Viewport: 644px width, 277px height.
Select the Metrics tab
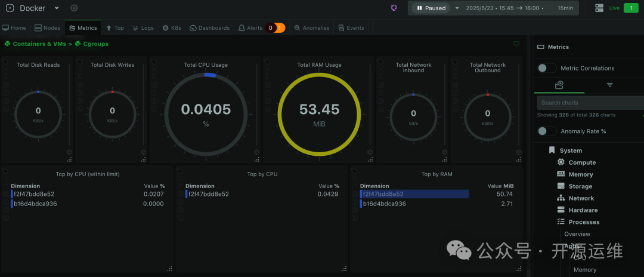[83, 28]
